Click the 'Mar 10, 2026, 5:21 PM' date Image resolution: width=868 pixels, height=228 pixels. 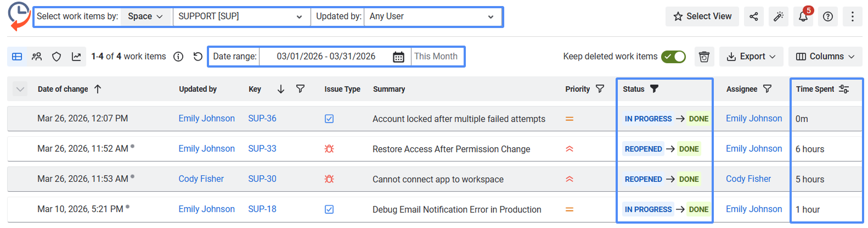[x=80, y=209]
